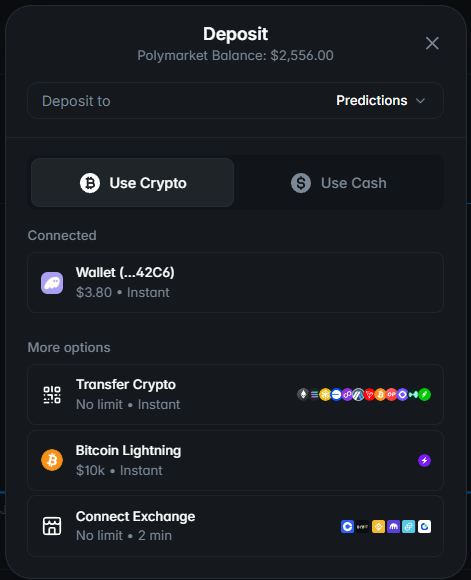Close the Deposit dialog
This screenshot has width=471, height=580.
[432, 43]
